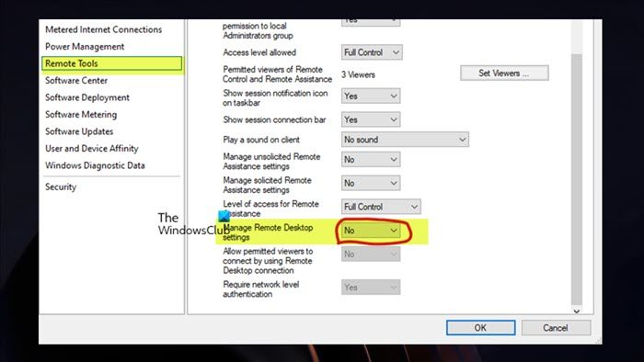Image resolution: width=644 pixels, height=362 pixels.
Task: Open Play a sound on client dropdown
Action: point(405,140)
